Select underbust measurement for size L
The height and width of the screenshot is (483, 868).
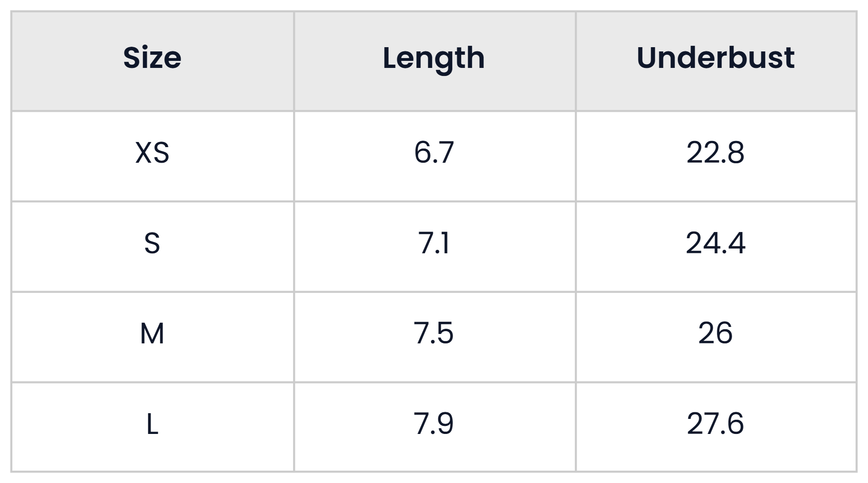(x=716, y=424)
